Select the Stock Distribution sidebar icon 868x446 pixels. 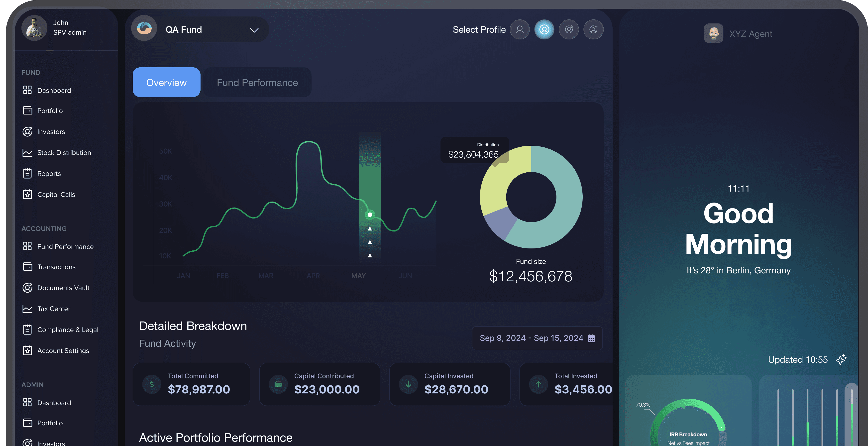coord(27,153)
